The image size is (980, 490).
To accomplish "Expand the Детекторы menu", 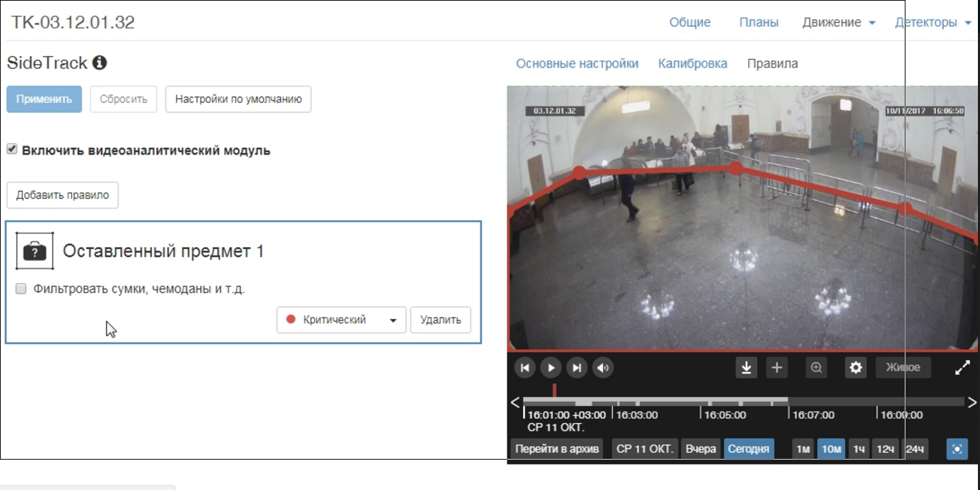I will coord(934,22).
